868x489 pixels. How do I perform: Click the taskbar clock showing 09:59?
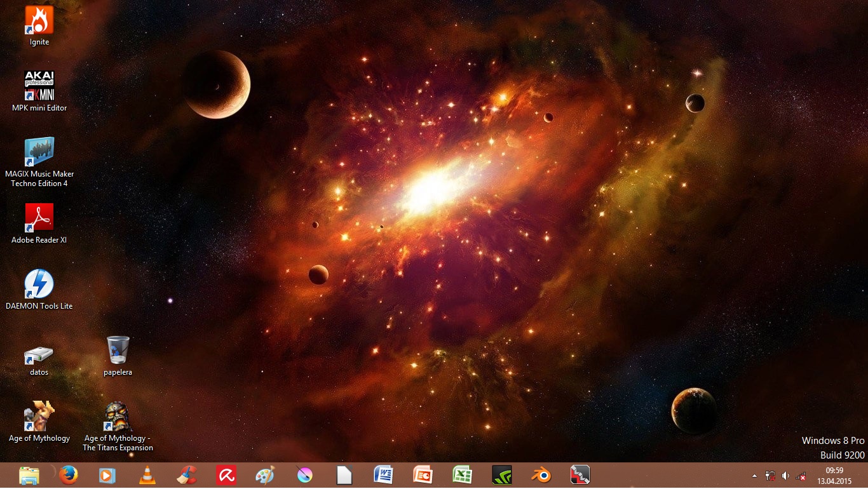(834, 476)
